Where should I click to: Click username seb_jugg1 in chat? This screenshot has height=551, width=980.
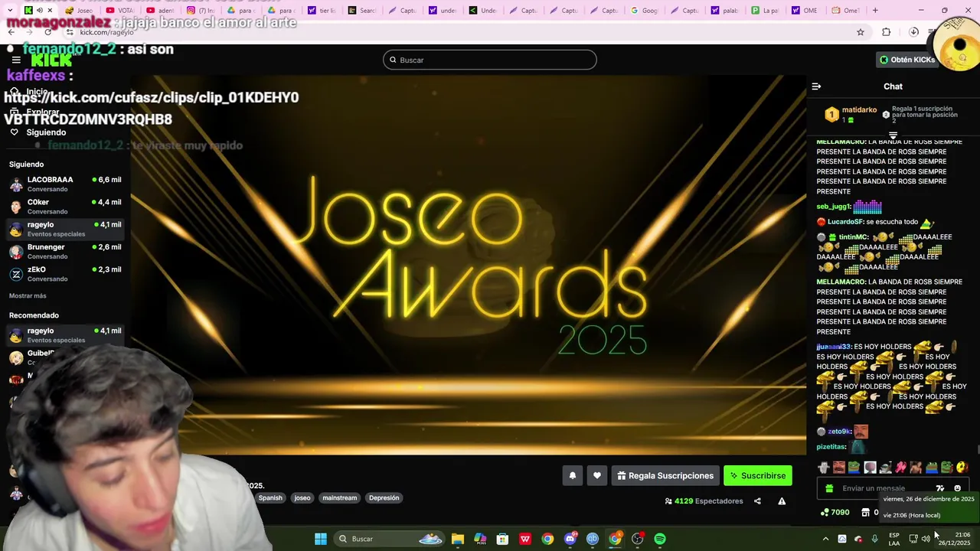(x=833, y=207)
